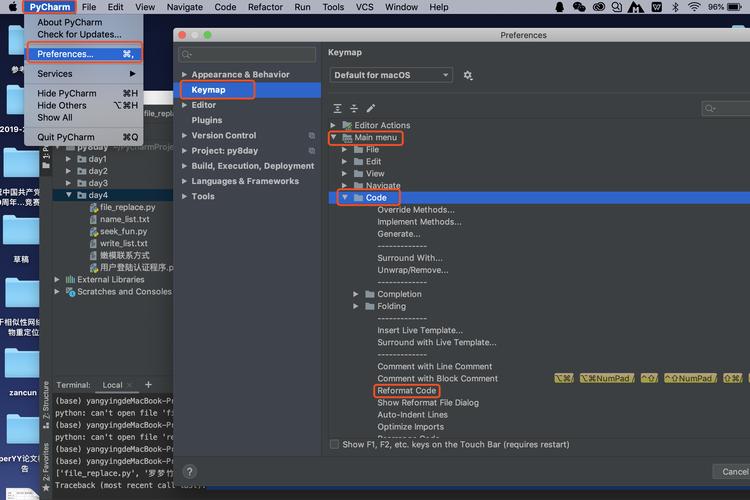Select the Reformat Code action
Image resolution: width=750 pixels, height=500 pixels.
point(407,391)
